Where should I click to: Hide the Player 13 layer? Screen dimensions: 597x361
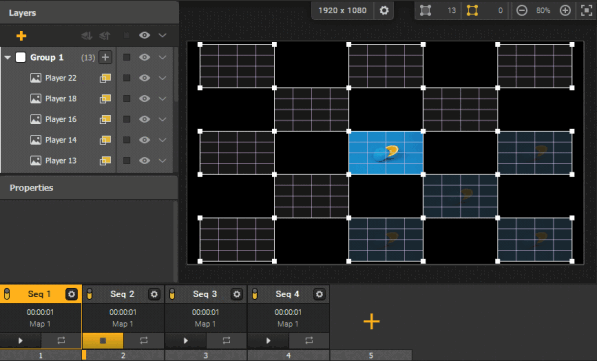point(144,161)
